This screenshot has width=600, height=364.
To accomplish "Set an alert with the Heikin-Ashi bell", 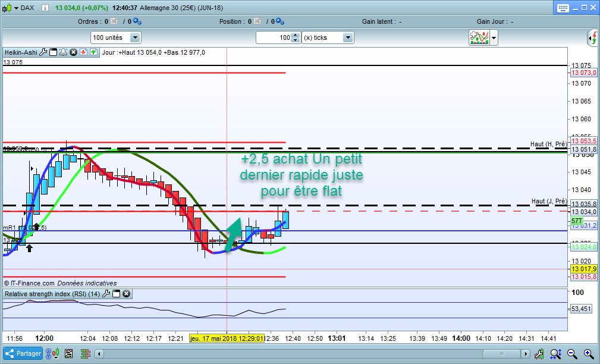I will click(63, 52).
